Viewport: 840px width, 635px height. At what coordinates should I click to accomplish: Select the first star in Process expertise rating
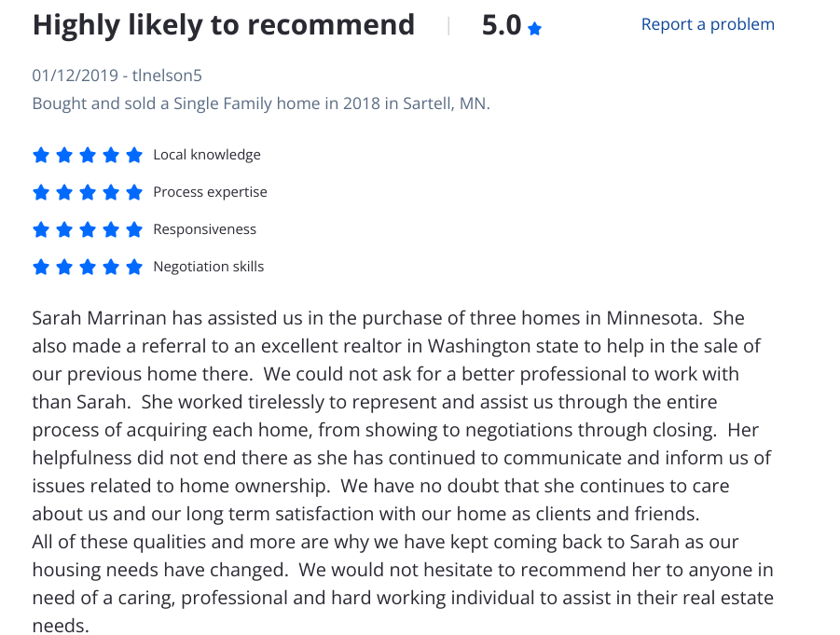[x=41, y=192]
